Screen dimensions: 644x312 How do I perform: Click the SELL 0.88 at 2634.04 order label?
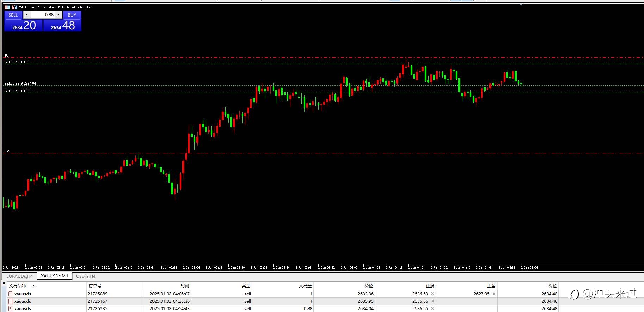20,84
